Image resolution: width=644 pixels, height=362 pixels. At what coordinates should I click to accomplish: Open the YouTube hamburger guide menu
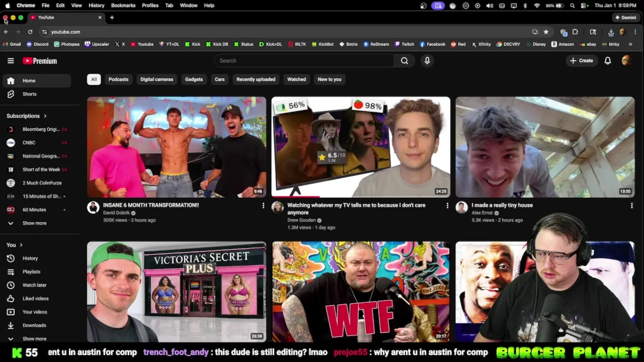click(x=11, y=61)
